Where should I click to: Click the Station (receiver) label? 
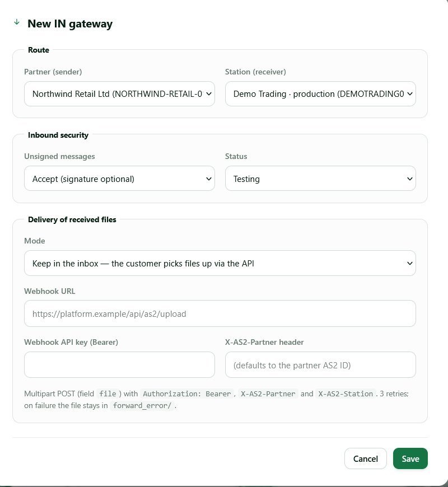(255, 72)
